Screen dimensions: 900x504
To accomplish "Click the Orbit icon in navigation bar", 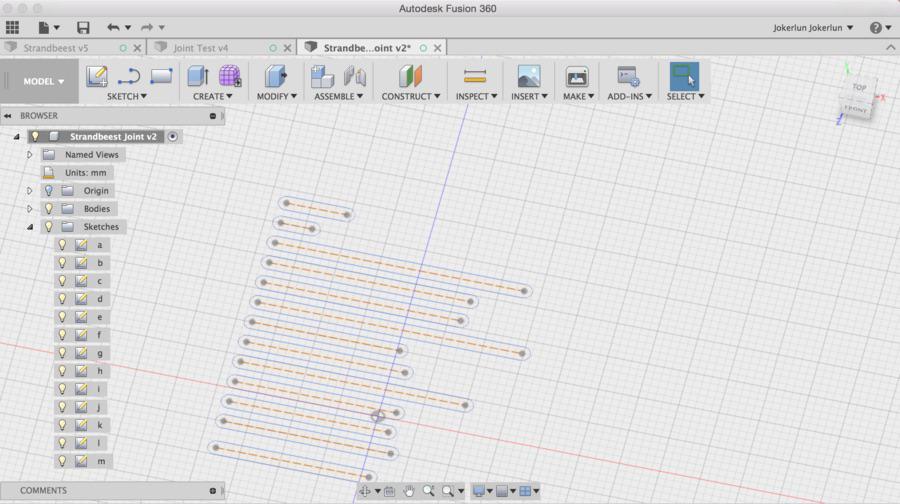I will point(364,491).
